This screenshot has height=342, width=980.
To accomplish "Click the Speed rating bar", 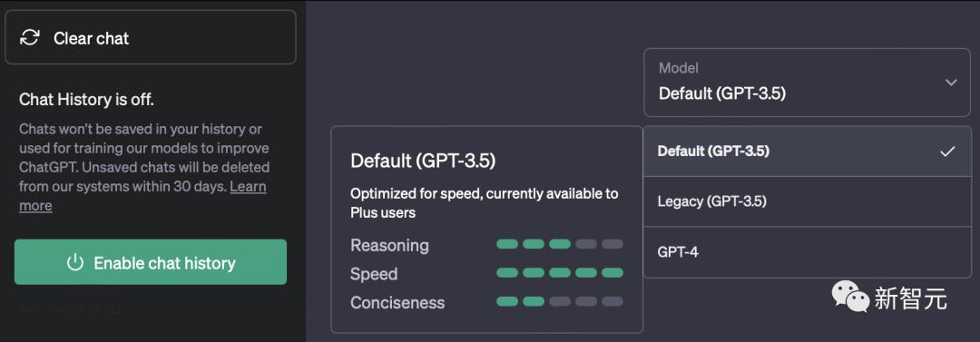I will coord(559,272).
